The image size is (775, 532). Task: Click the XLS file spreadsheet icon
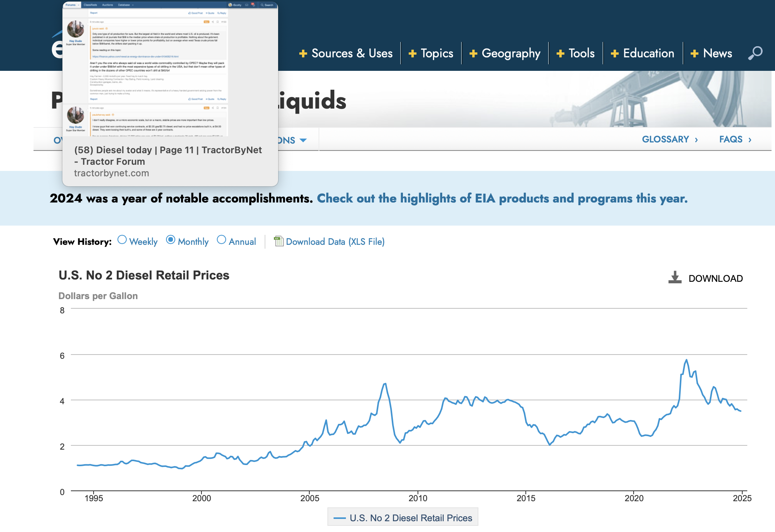(278, 241)
